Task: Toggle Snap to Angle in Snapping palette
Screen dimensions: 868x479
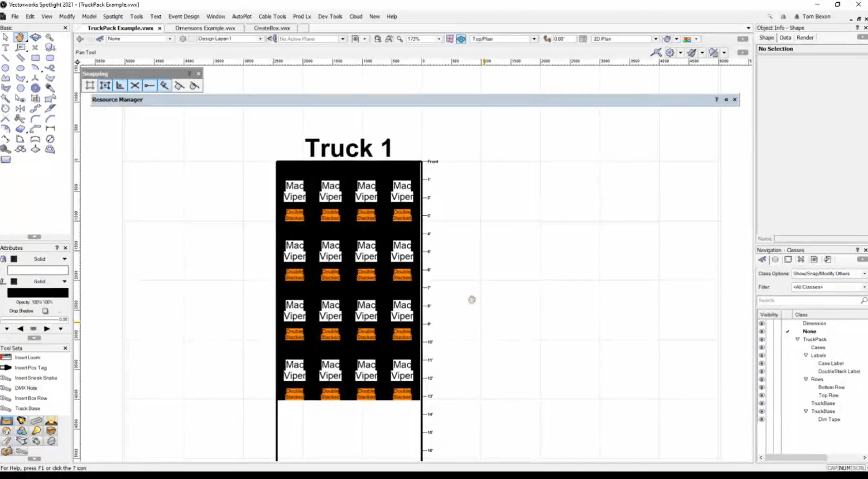Action: point(120,86)
